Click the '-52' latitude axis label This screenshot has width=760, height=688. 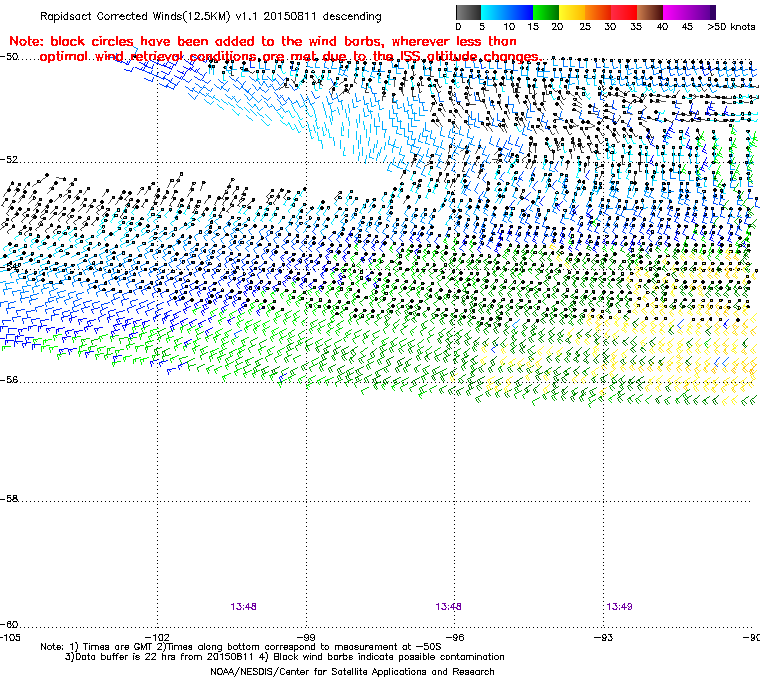coord(9,160)
